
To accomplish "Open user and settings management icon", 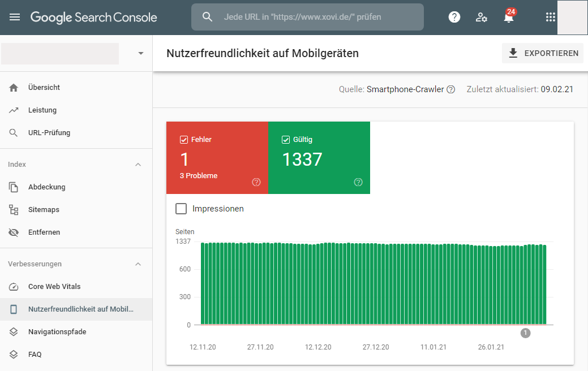I will click(x=482, y=17).
